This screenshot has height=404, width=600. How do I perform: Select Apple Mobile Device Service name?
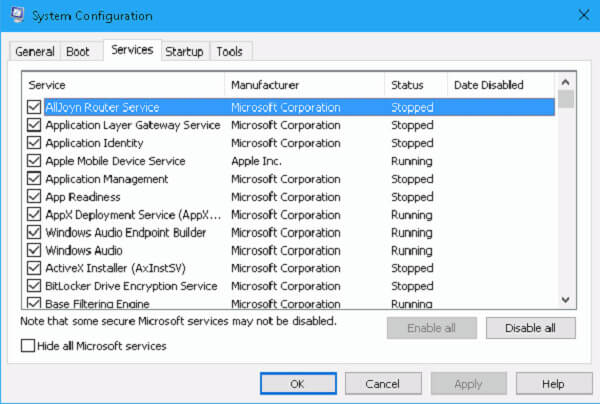[x=115, y=161]
